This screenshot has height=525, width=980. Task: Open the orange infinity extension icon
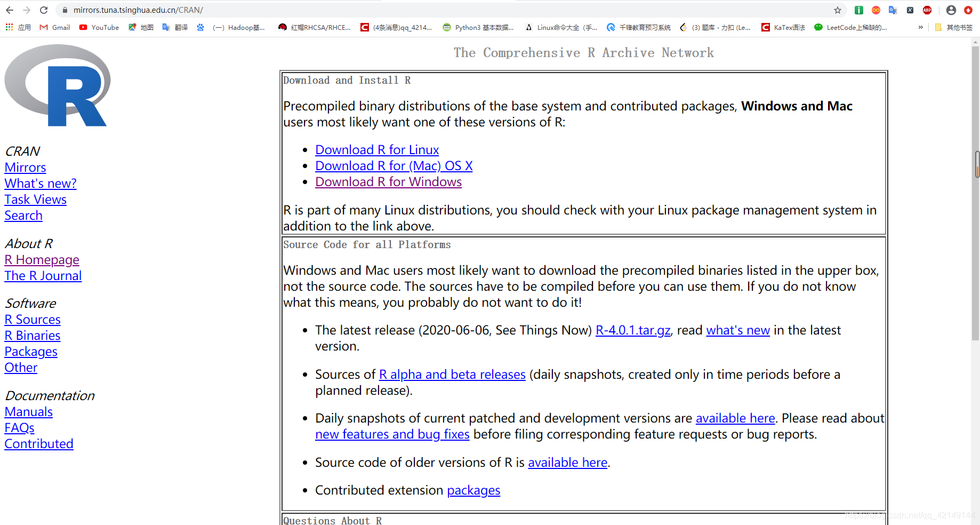[876, 10]
